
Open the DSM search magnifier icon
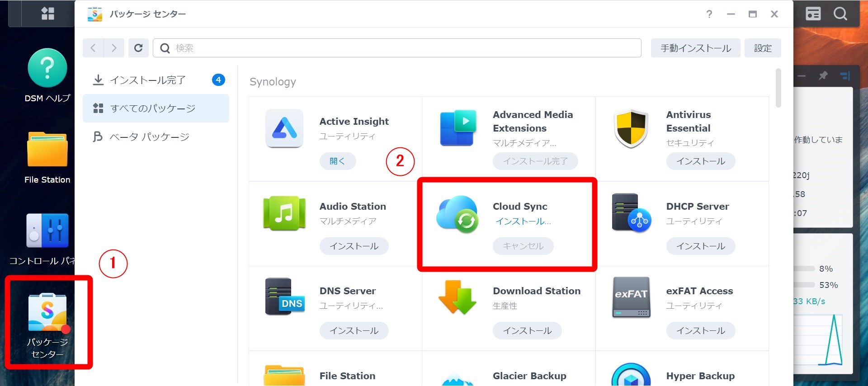(x=840, y=14)
